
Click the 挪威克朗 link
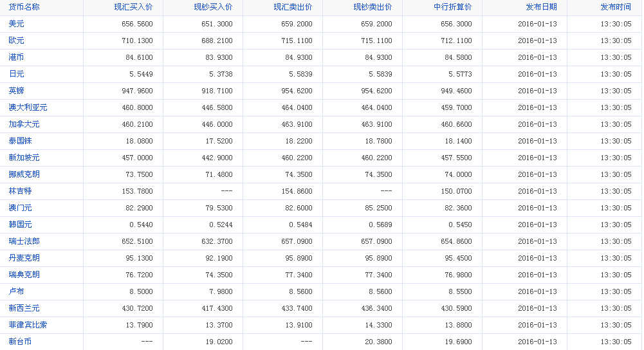[x=24, y=174]
